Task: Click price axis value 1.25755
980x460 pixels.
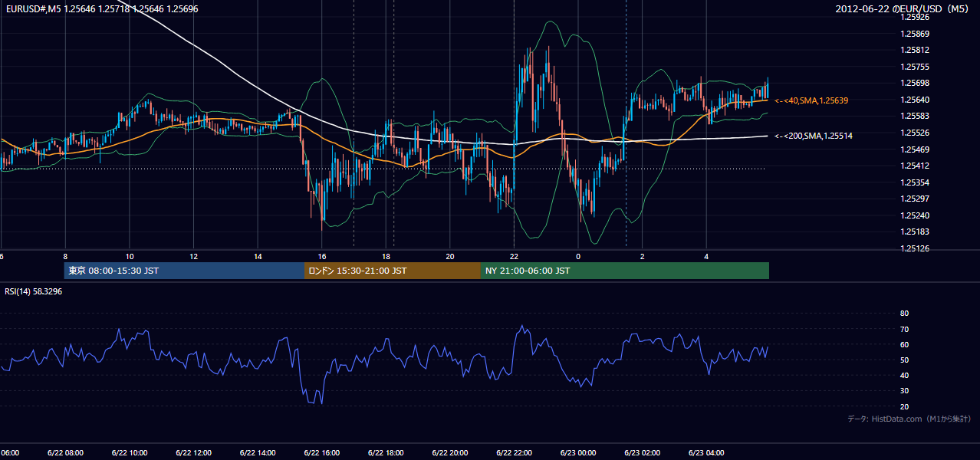Action: (916, 67)
